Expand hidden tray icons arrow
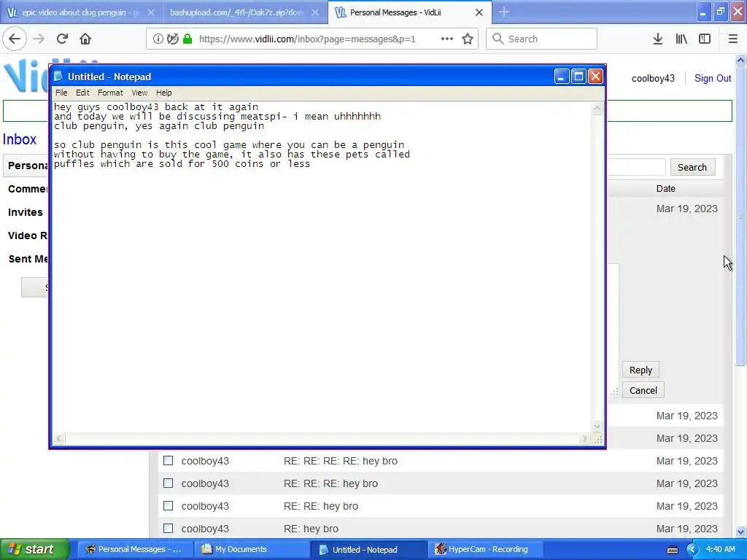 pyautogui.click(x=692, y=549)
